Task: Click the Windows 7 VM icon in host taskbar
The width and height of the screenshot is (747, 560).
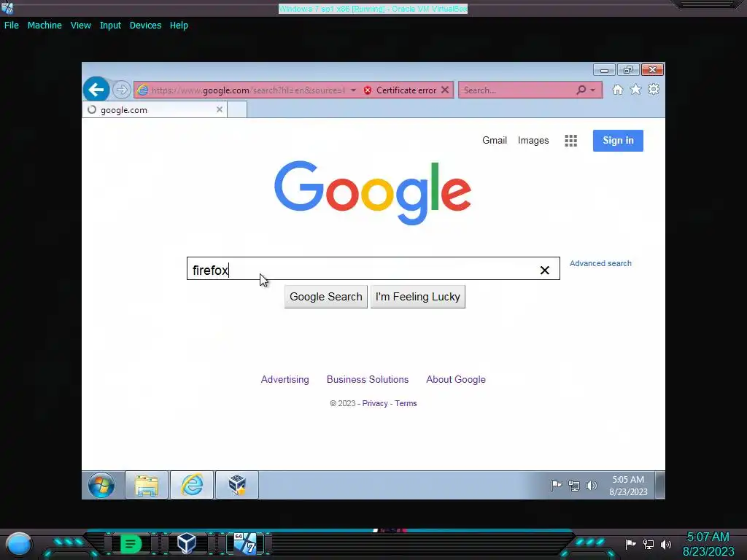Action: 245,543
